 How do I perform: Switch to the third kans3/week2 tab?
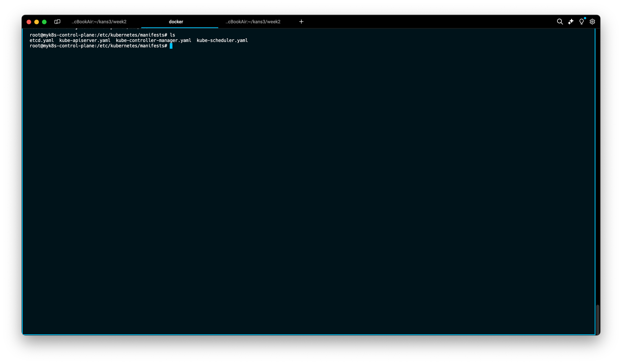[253, 22]
